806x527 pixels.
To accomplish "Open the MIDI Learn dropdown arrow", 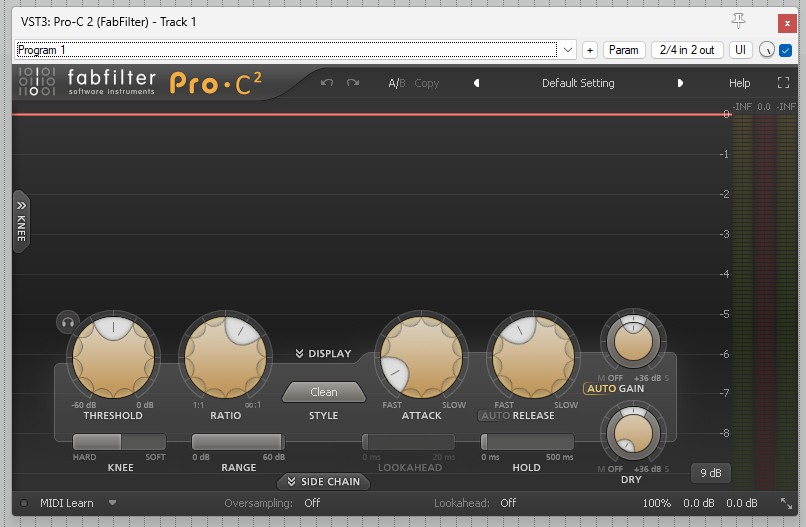I will point(112,502).
